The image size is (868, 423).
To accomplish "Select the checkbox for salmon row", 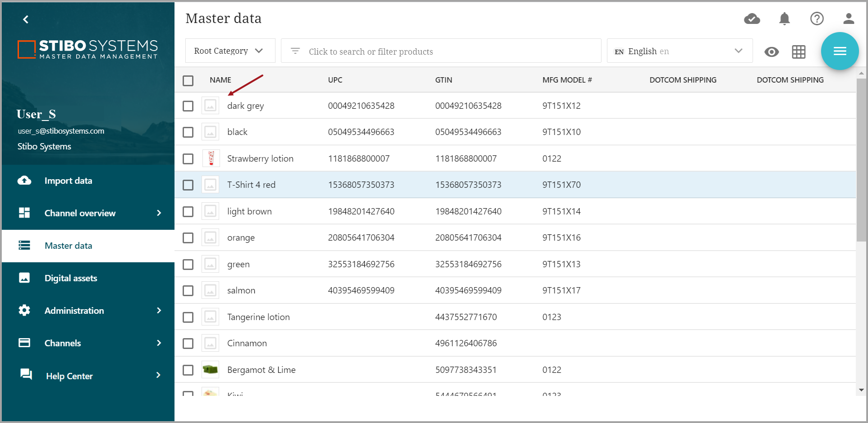I will pos(188,291).
